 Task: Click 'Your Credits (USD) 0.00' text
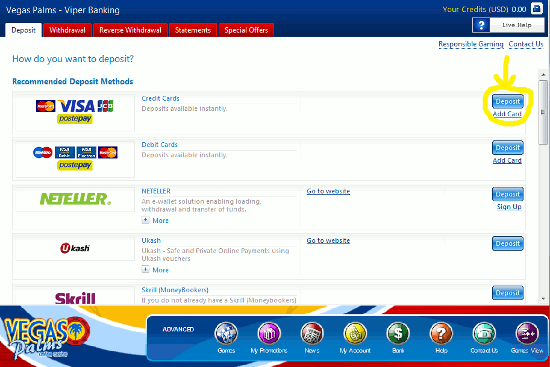tap(484, 9)
